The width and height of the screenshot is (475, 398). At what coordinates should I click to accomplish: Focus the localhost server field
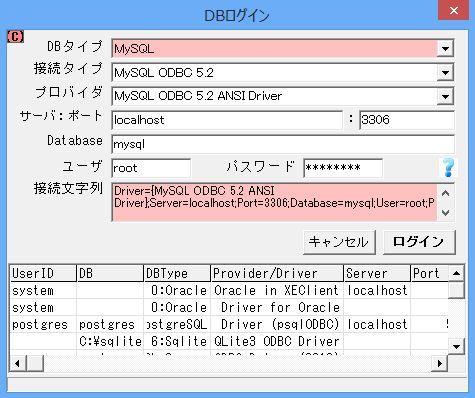[x=227, y=120]
